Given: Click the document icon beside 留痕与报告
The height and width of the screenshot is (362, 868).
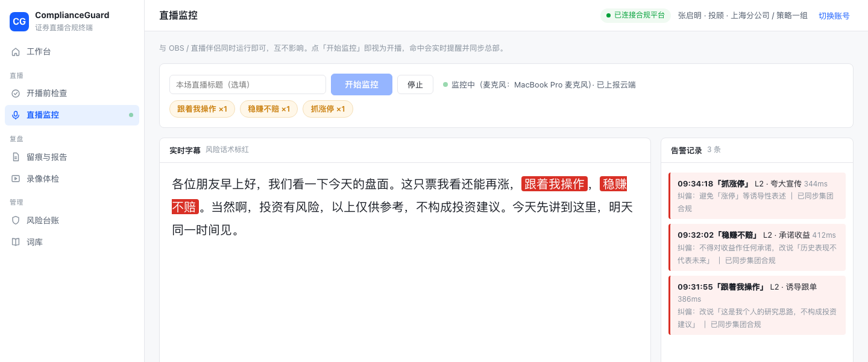Looking at the screenshot, I should 16,157.
